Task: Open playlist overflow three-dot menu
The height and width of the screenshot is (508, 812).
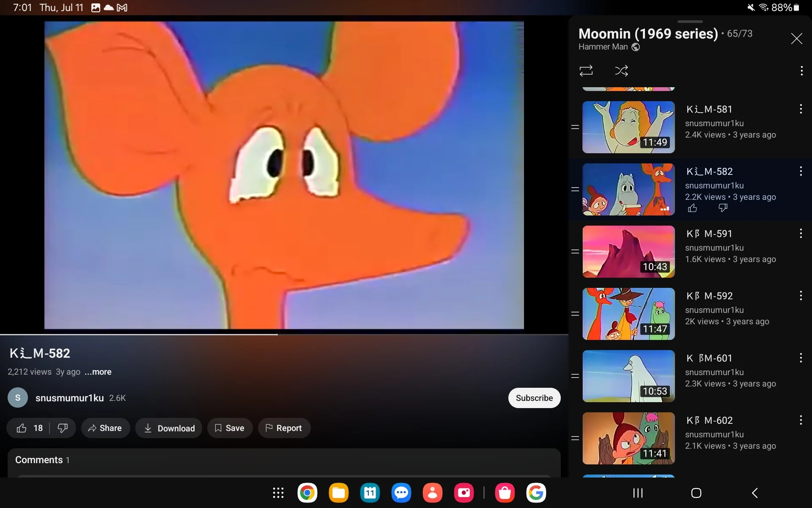Action: [801, 71]
